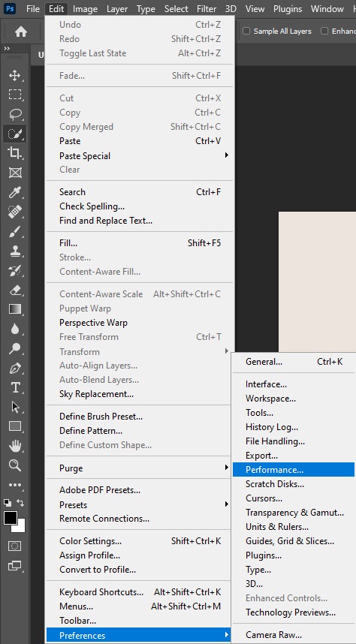
Task: Open Units & Rulers... preferences
Action: [294, 527]
